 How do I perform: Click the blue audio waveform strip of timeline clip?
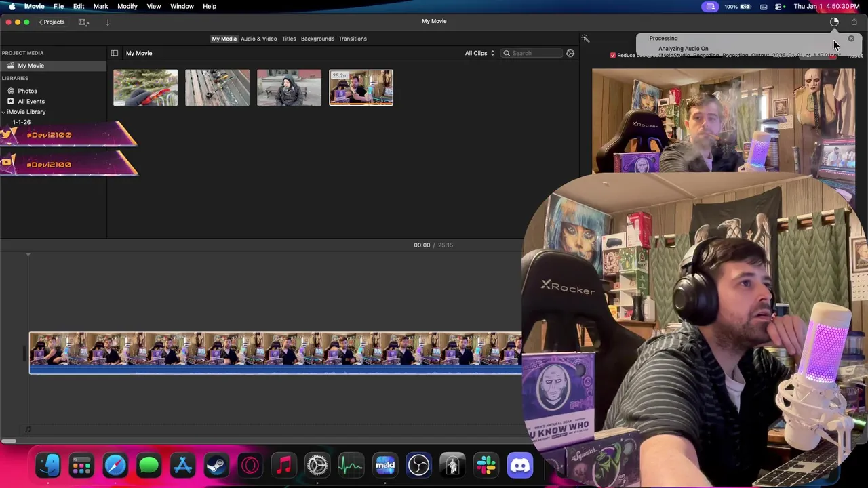275,369
